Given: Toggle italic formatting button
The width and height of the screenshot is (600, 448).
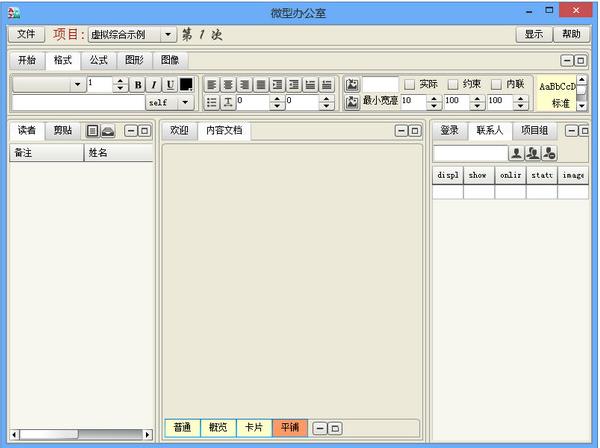Looking at the screenshot, I should click(153, 85).
